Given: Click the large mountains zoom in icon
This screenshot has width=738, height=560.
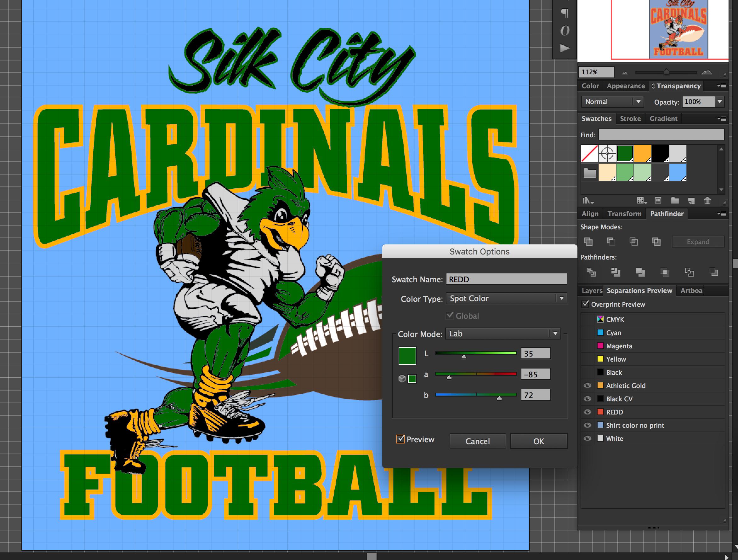Looking at the screenshot, I should click(x=707, y=72).
